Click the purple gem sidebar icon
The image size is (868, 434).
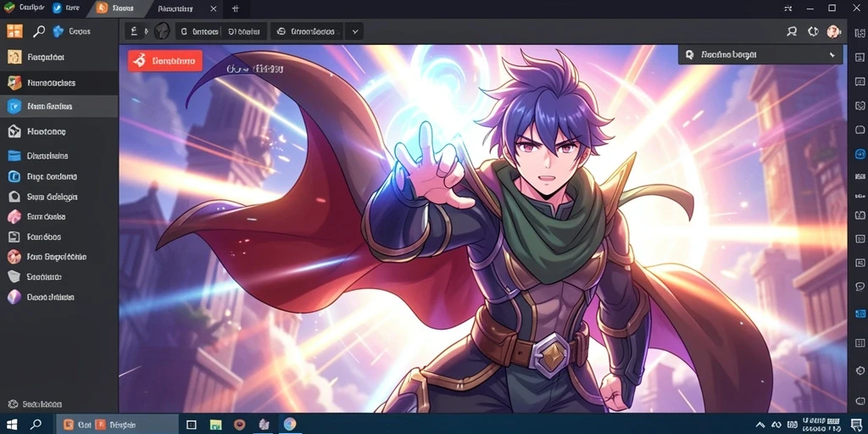tap(14, 297)
